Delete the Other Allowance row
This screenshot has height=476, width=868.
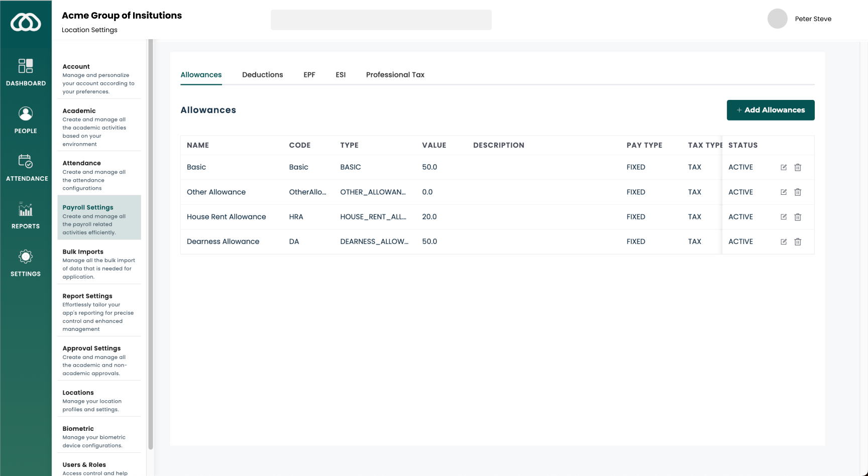(x=798, y=192)
